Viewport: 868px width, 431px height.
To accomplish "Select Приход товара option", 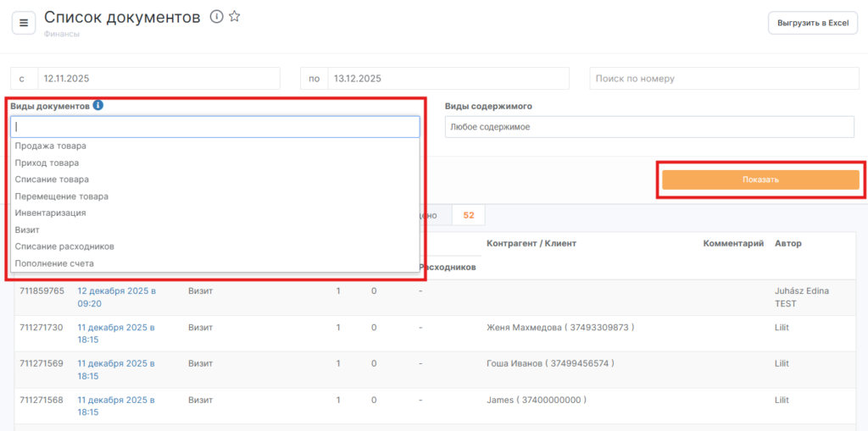I will pos(47,163).
